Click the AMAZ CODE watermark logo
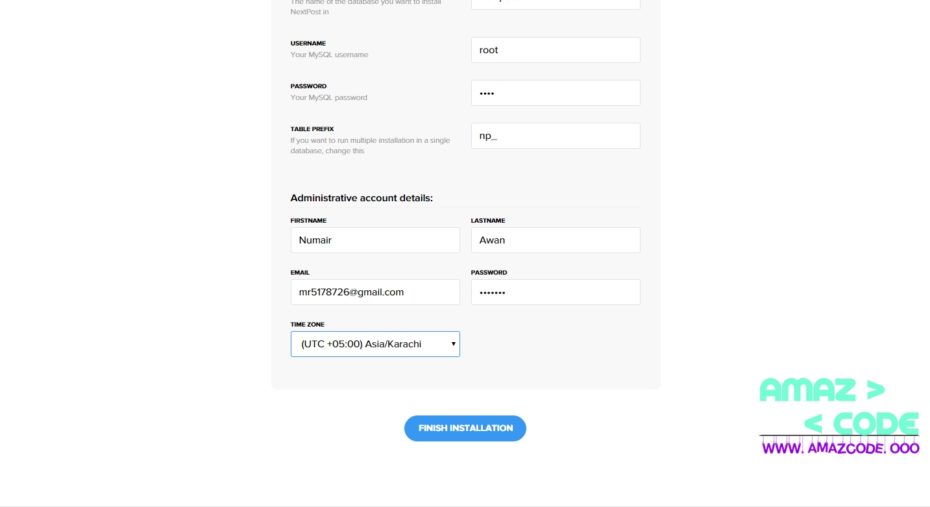This screenshot has width=930, height=507. [x=839, y=407]
